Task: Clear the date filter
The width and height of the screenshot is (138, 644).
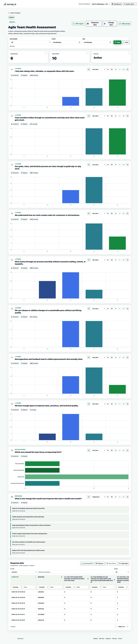Action: (x=126, y=42)
